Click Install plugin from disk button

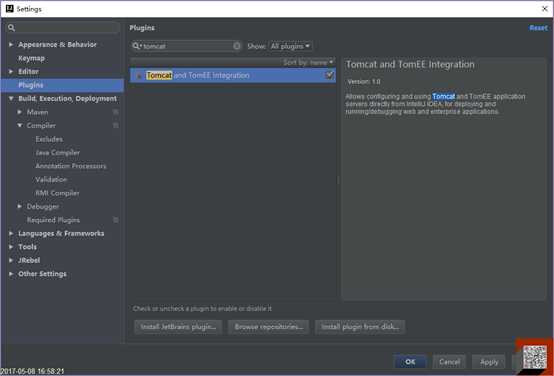tap(360, 327)
